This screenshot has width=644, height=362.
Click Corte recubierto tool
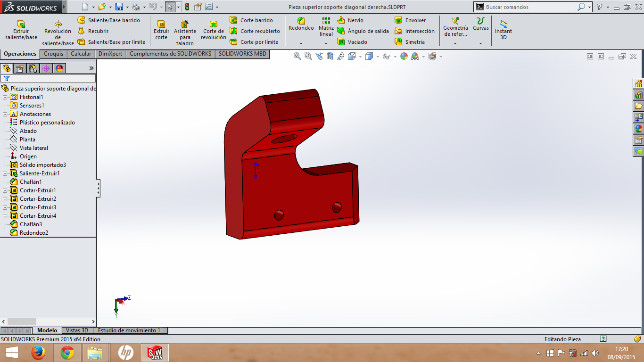click(255, 31)
